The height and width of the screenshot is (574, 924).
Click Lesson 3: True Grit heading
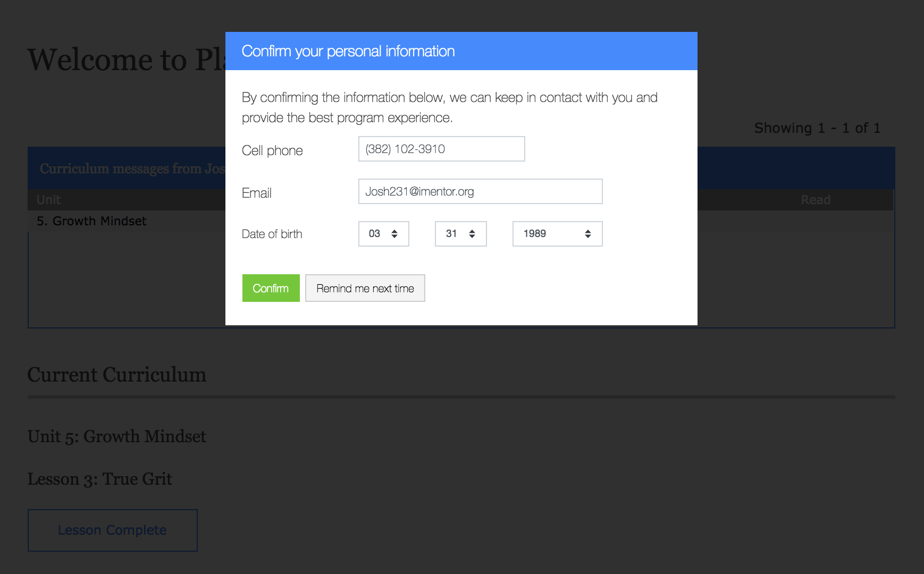click(x=99, y=479)
